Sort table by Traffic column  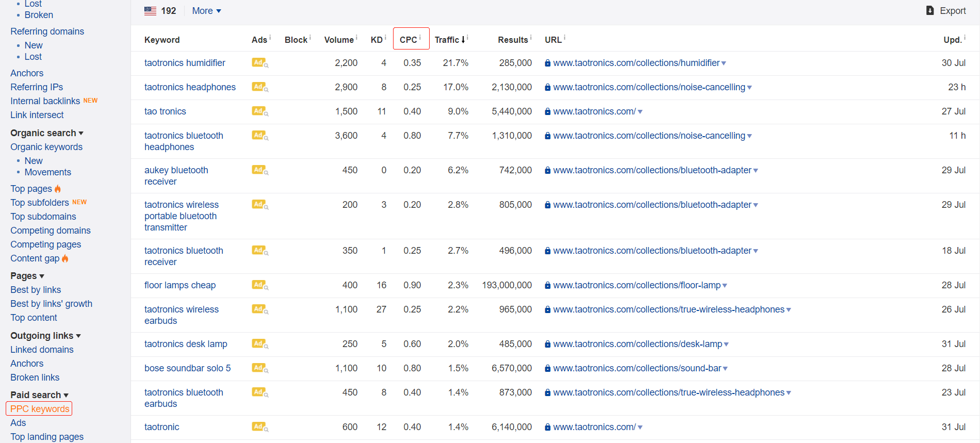(450, 40)
